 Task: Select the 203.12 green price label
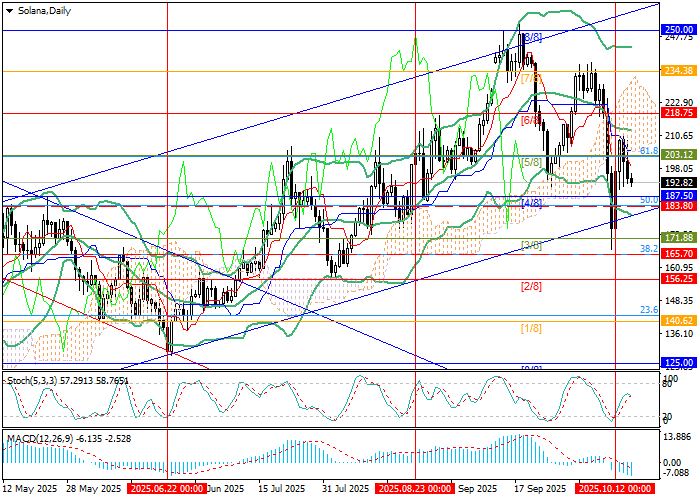click(x=679, y=154)
